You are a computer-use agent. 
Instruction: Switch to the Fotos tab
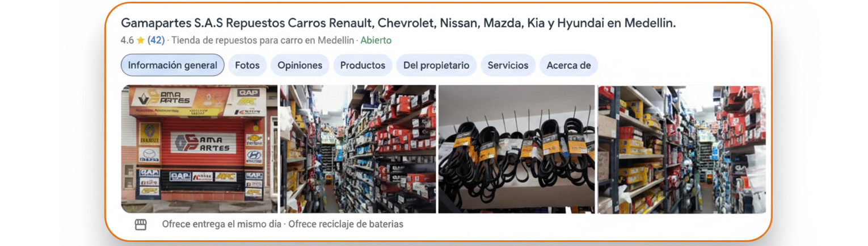(247, 65)
